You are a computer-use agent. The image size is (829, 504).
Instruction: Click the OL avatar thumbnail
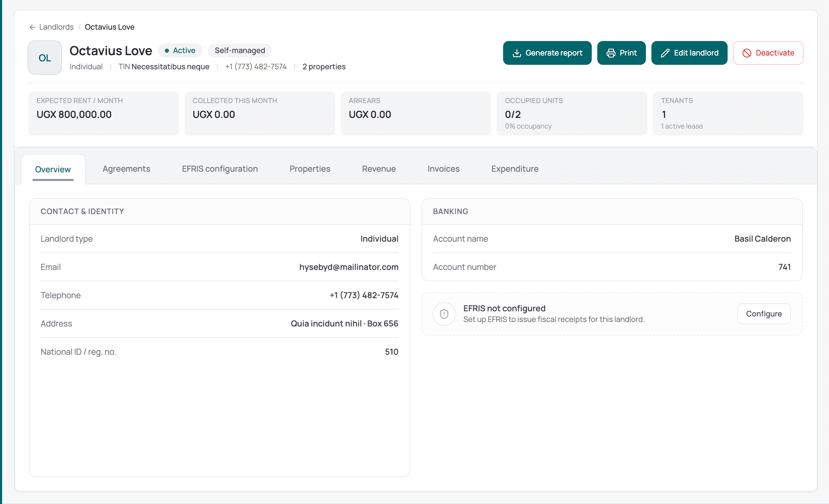pos(45,58)
